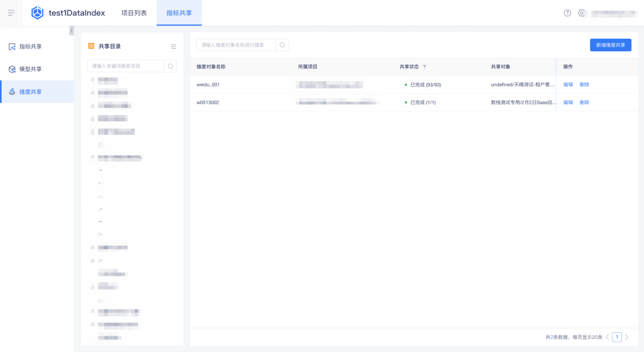Click the search icon in dimension search box
This screenshot has width=644, height=352.
click(x=282, y=45)
